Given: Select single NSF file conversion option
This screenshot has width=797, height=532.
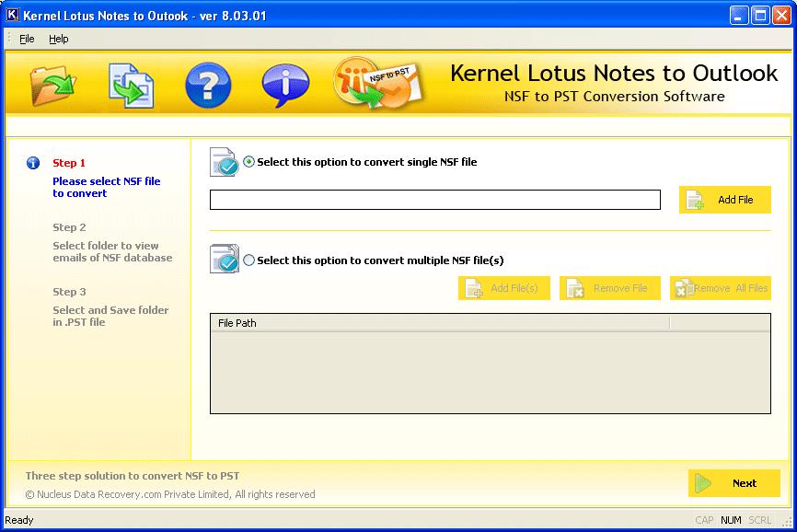Looking at the screenshot, I should pyautogui.click(x=249, y=162).
